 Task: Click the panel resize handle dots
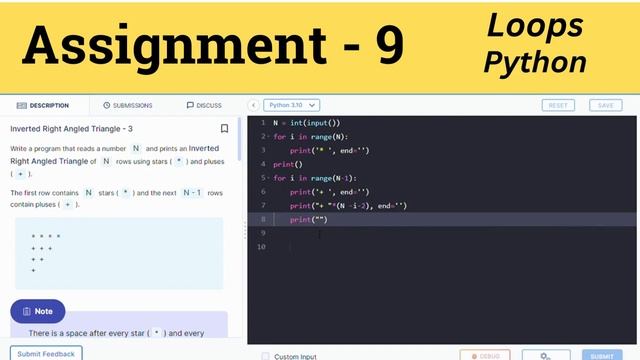tap(245, 230)
